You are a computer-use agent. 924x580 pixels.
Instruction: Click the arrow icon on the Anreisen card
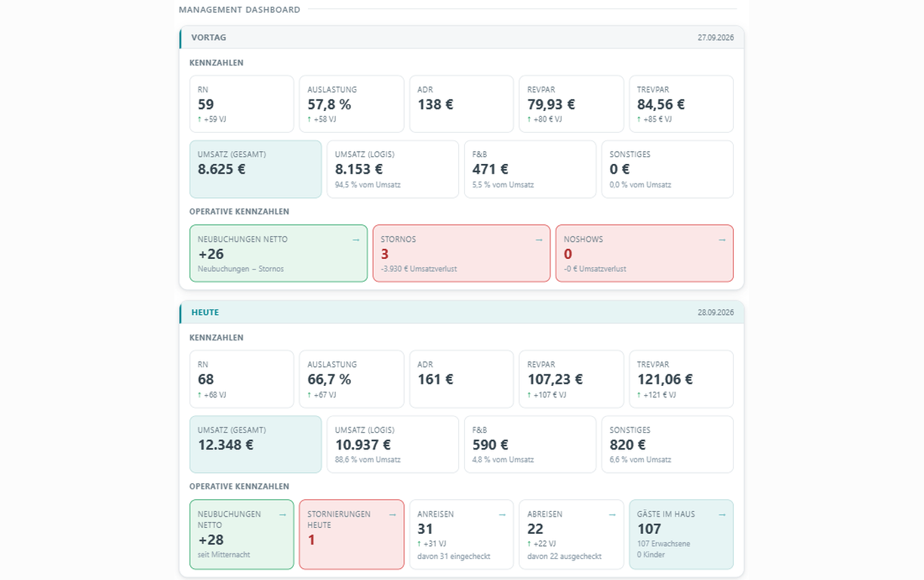[502, 514]
